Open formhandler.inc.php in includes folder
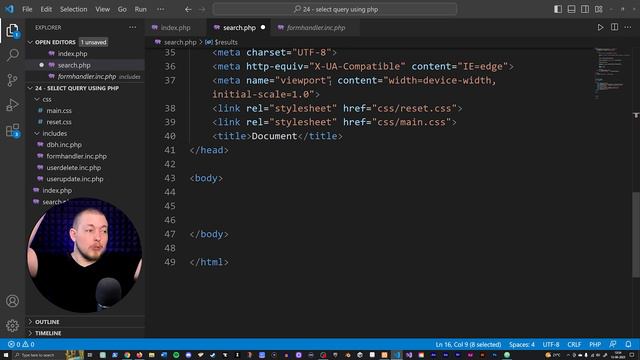This screenshot has width=640, height=360. tap(76, 156)
